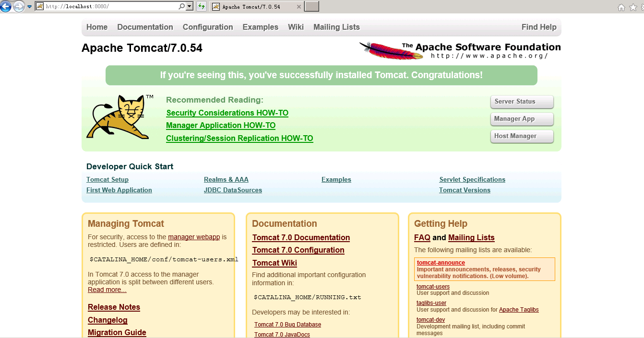Open the Mailing Lists nav item
Image resolution: width=644 pixels, height=338 pixels.
click(336, 27)
